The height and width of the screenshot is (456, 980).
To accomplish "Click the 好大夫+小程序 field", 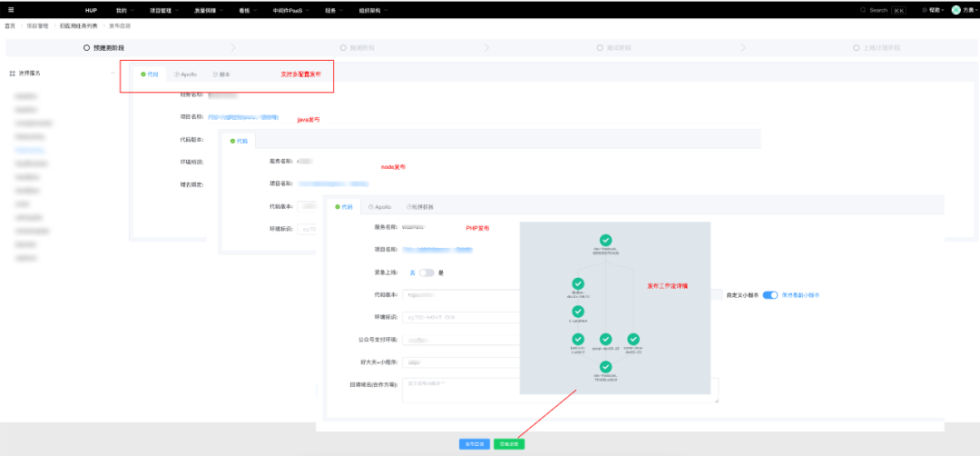I will (461, 362).
